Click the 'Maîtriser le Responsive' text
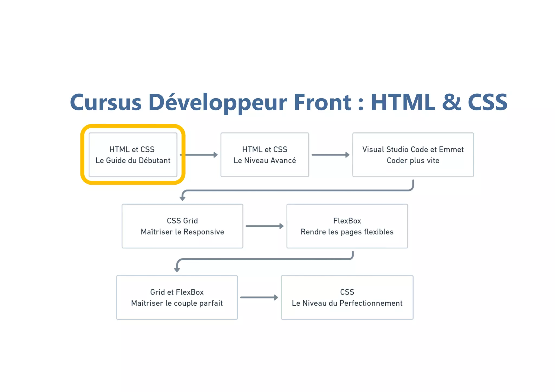This screenshot has width=555, height=392. coord(182,232)
